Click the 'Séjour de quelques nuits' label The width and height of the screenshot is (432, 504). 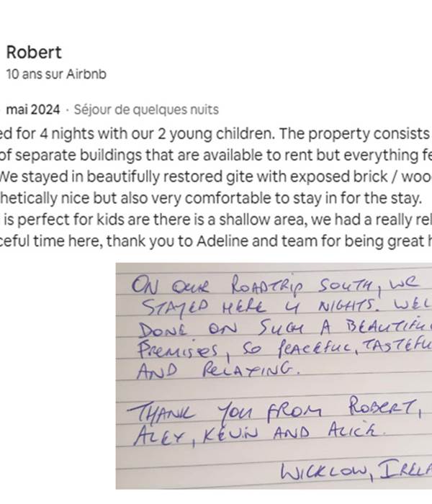click(146, 109)
